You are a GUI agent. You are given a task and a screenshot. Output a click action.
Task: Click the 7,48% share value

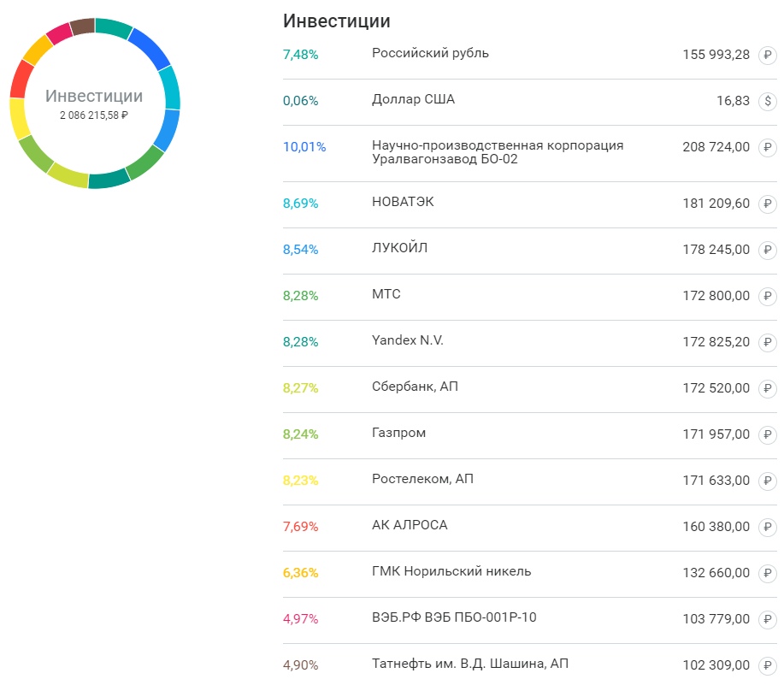[x=300, y=55]
